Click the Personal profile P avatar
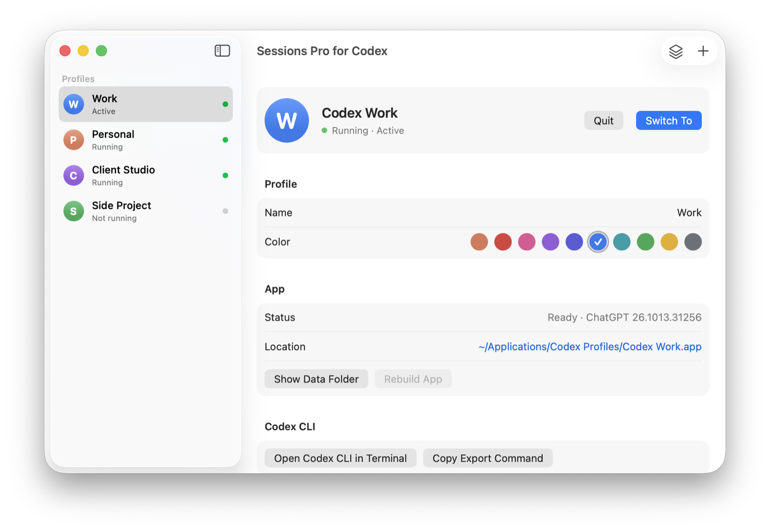Viewport: 770px width, 532px height. (x=74, y=140)
